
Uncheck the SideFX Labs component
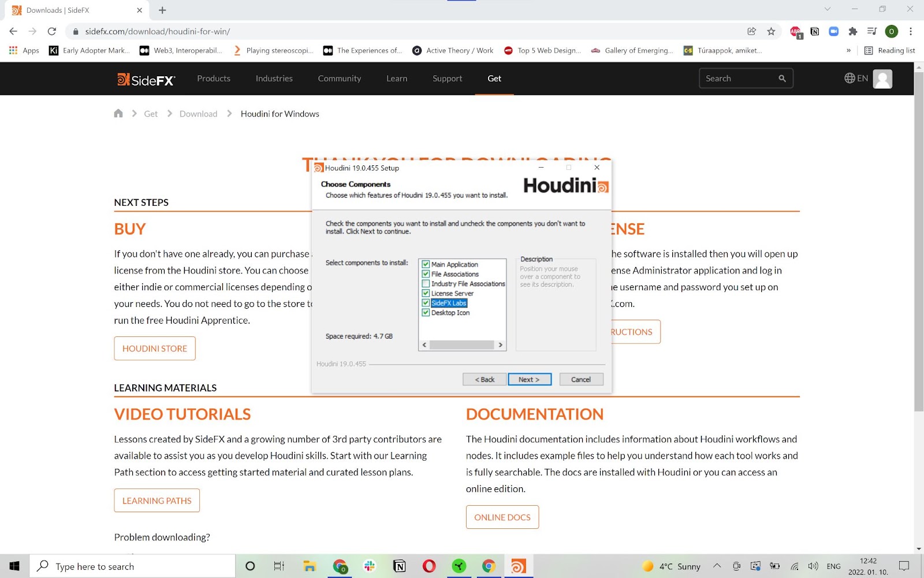pyautogui.click(x=426, y=303)
